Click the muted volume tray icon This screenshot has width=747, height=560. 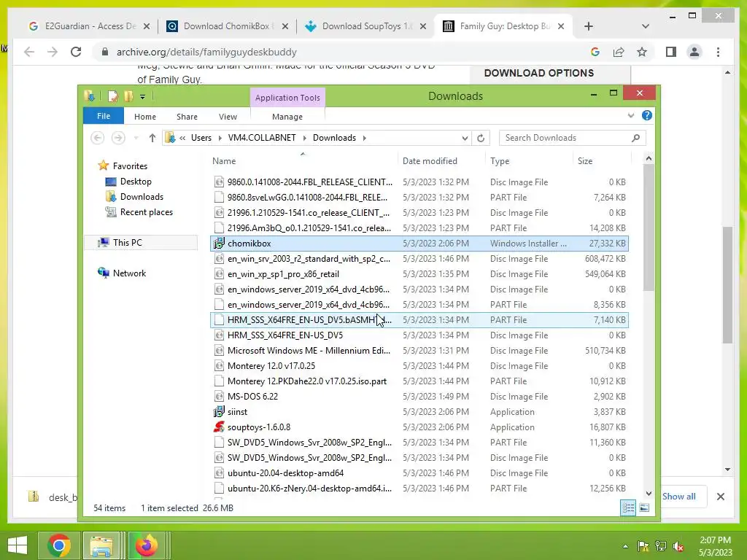pyautogui.click(x=678, y=546)
